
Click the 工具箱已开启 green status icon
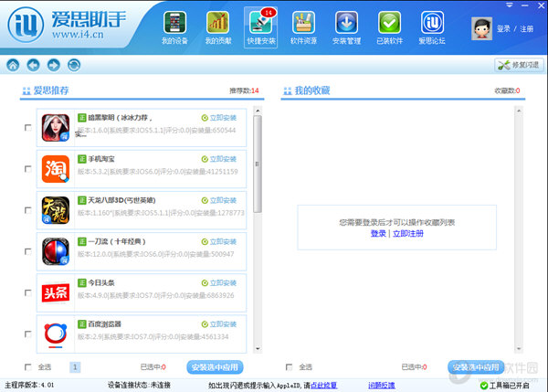pyautogui.click(x=484, y=386)
